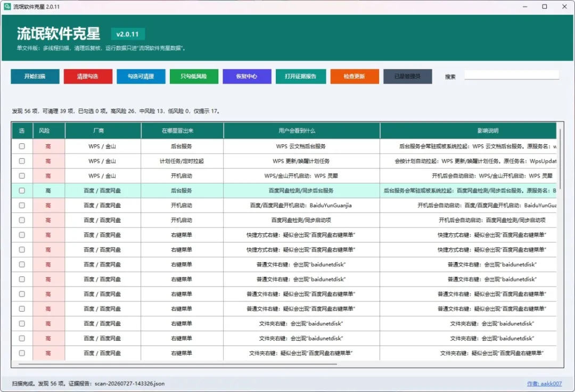This screenshot has height=392, width=575.
Task: Click the red 清理勾选 button
Action: pyautogui.click(x=88, y=76)
